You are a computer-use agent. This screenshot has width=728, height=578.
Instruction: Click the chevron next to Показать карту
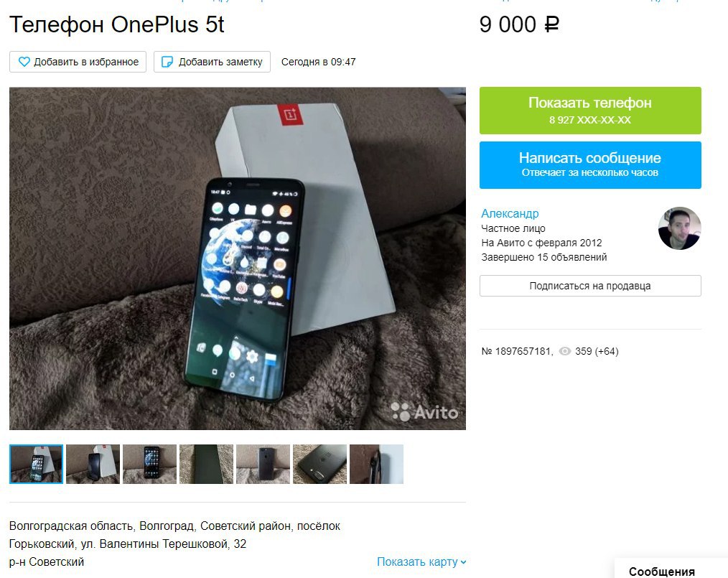(463, 562)
